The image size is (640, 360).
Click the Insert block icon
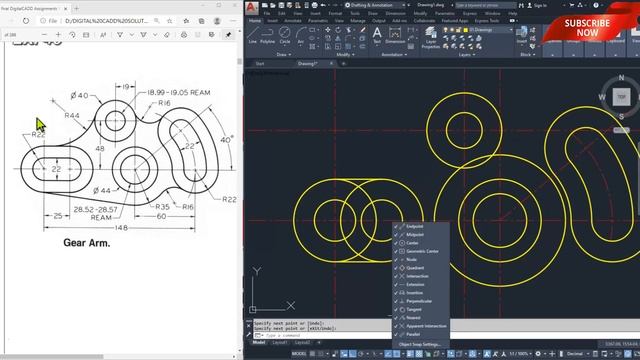[521, 35]
